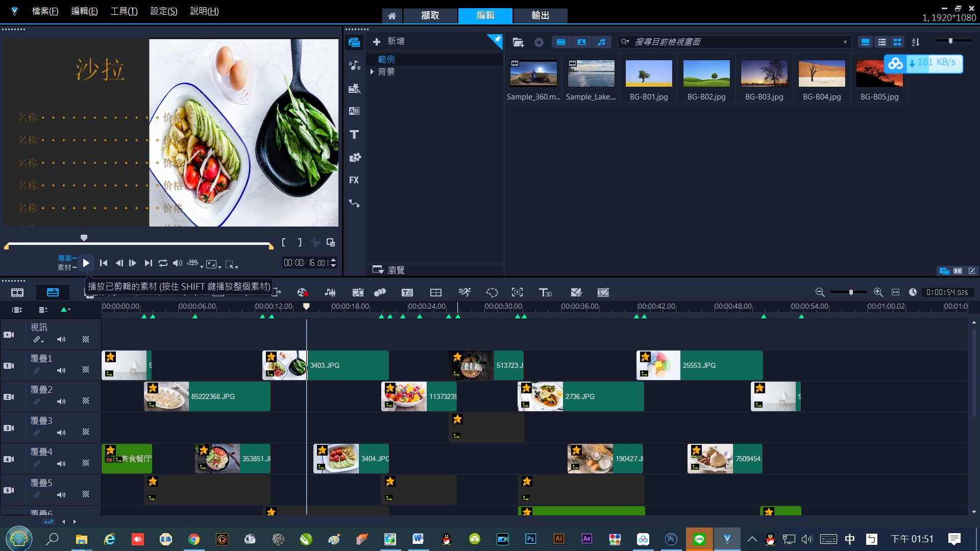Play the project preview
This screenshot has width=980, height=551.
point(86,263)
